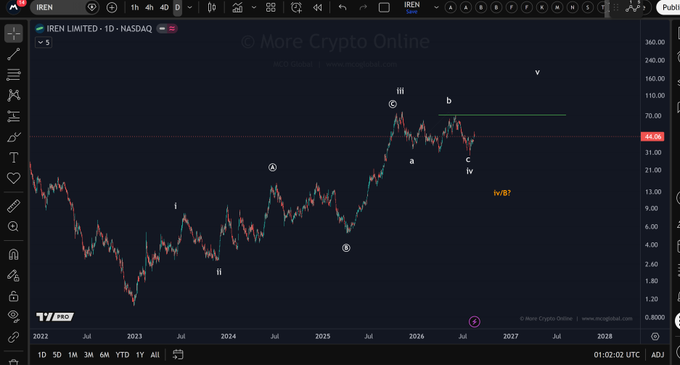Click the pink data mode indicator
Viewport: 680px width, 365px height.
172,29
